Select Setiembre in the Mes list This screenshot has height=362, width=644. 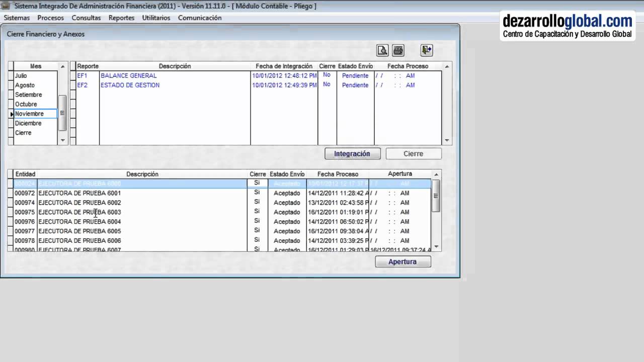35,95
